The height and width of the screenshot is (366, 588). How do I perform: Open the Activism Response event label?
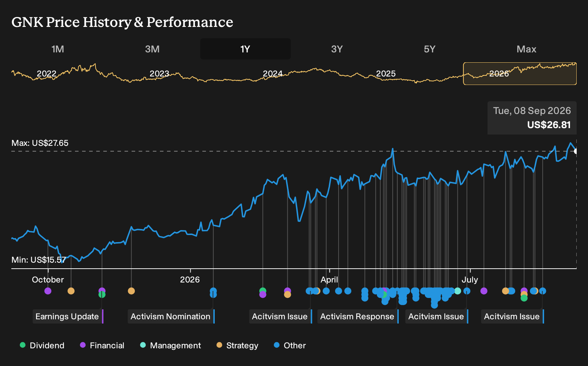358,316
